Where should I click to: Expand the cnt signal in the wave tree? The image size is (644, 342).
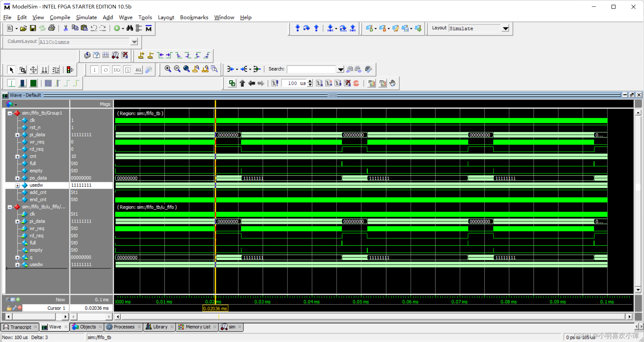coord(18,156)
